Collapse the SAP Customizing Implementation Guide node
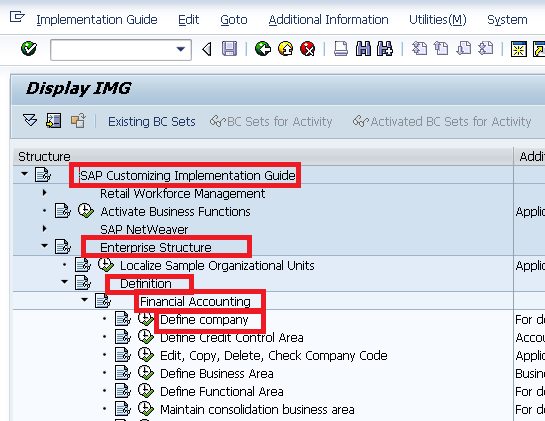Image resolution: width=545 pixels, height=421 pixels. tap(24, 173)
